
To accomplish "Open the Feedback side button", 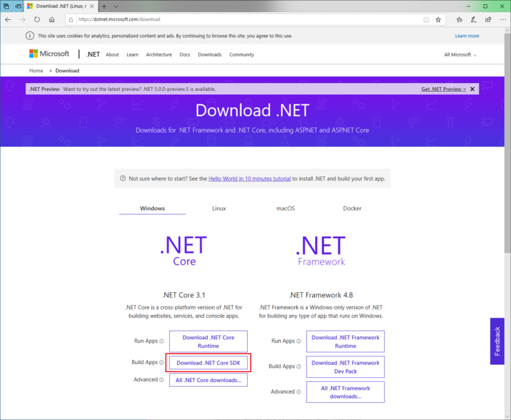I will click(497, 341).
